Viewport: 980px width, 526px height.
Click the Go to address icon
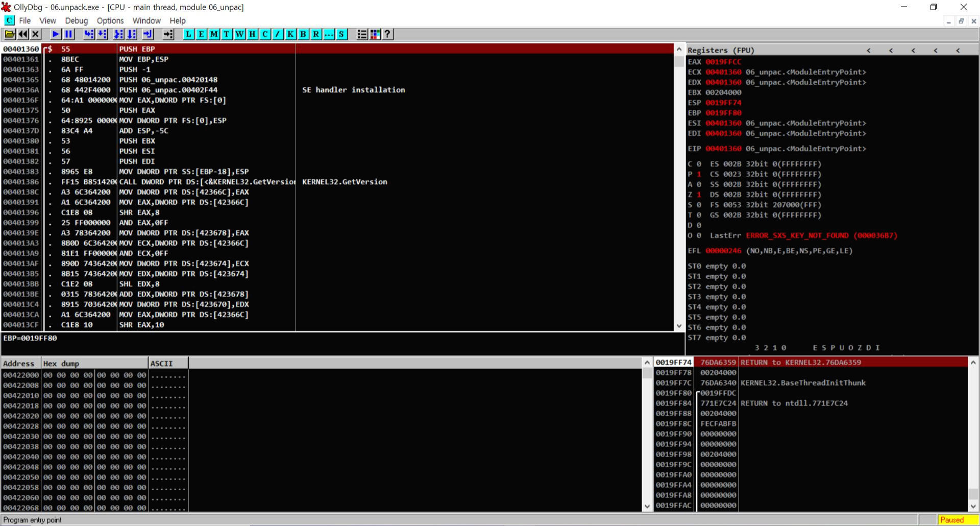[x=168, y=34]
